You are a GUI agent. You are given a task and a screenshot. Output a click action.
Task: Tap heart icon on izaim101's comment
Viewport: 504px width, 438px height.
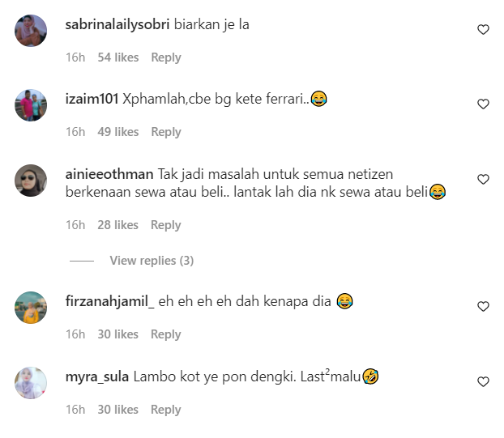coord(483,104)
